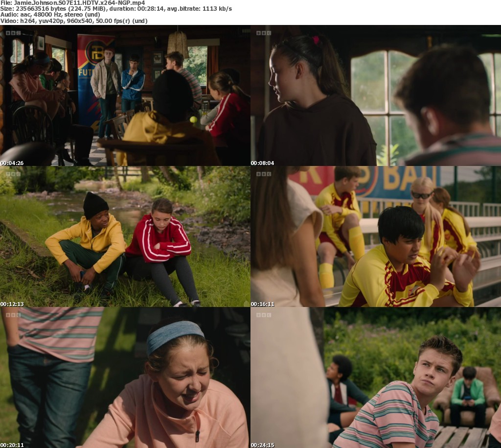Click the 00:16:11 timestamp label
Screen dimensions: 501x448
262,304
